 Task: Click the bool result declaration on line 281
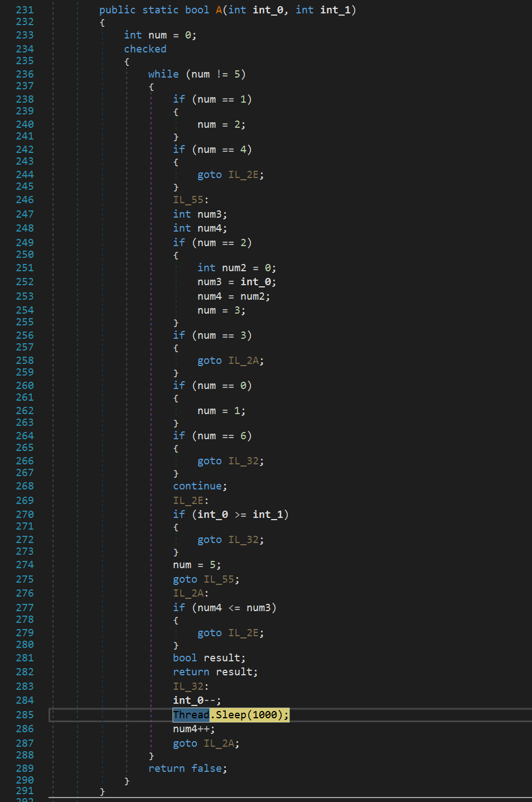pyautogui.click(x=209, y=658)
